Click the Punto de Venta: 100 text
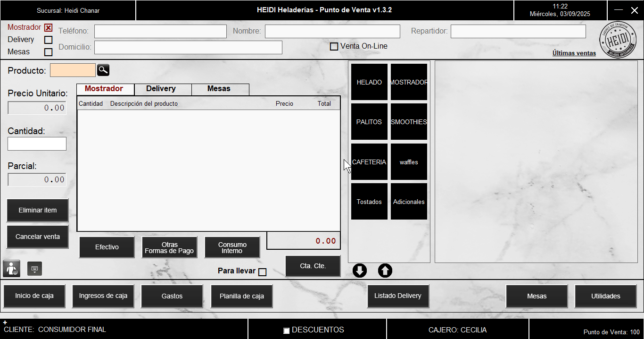The height and width of the screenshot is (339, 644). pyautogui.click(x=611, y=332)
